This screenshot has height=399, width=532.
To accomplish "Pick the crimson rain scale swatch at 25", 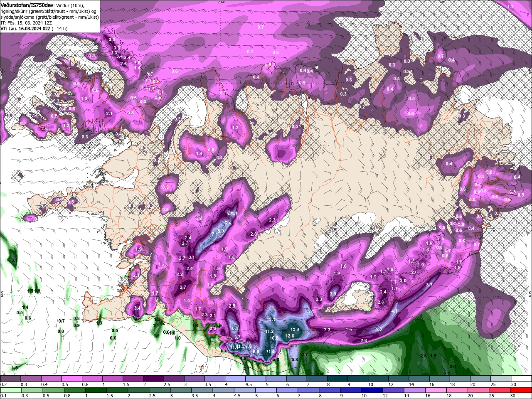I will 500,390.
